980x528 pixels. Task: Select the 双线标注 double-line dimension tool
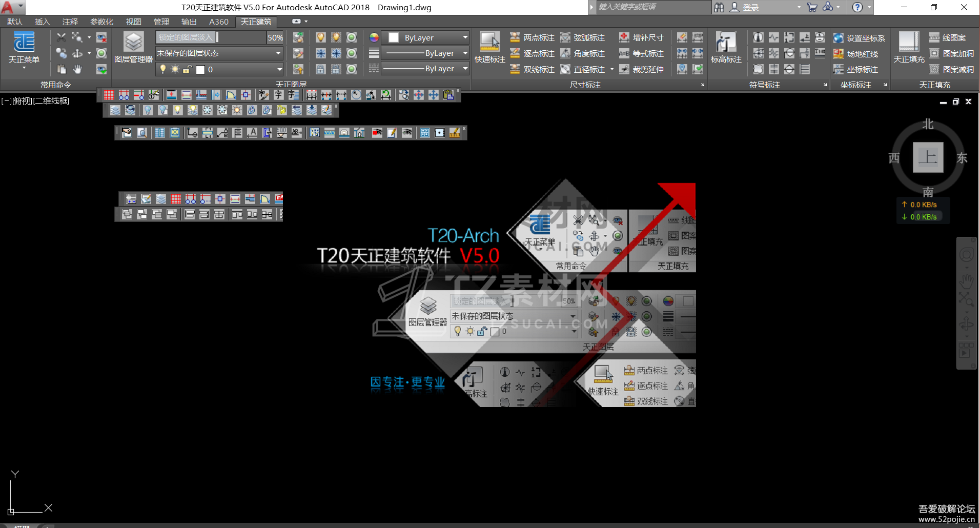pos(532,69)
